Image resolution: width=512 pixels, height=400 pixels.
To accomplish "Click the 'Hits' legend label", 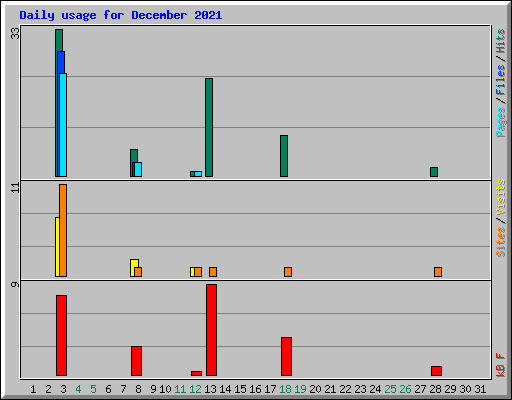I will [501, 41].
